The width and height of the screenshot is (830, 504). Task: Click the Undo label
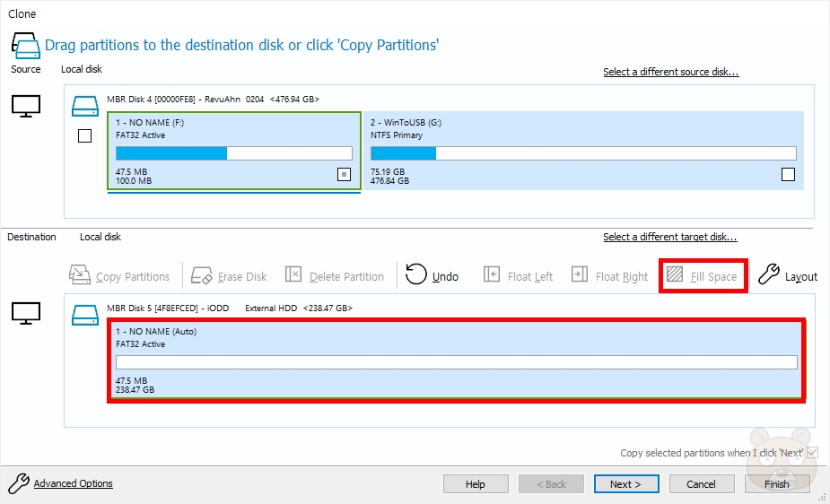pyautogui.click(x=445, y=276)
